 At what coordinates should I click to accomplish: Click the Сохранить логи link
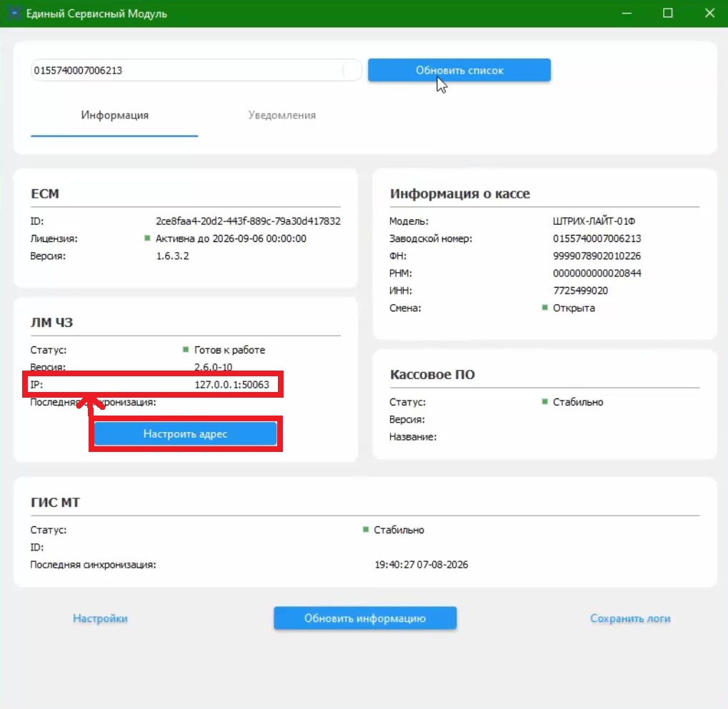(x=630, y=618)
